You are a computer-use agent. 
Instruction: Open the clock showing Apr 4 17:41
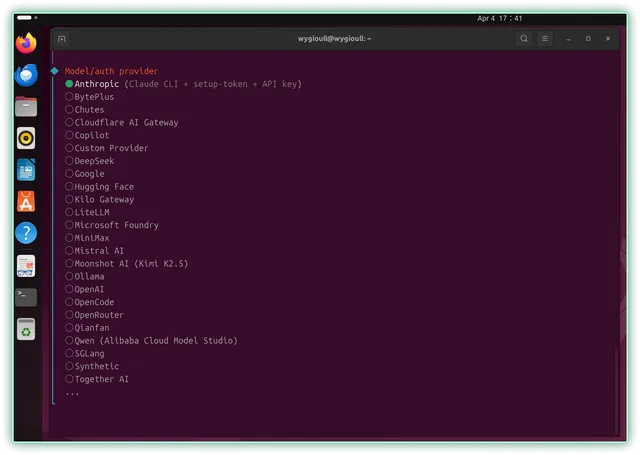click(x=500, y=18)
